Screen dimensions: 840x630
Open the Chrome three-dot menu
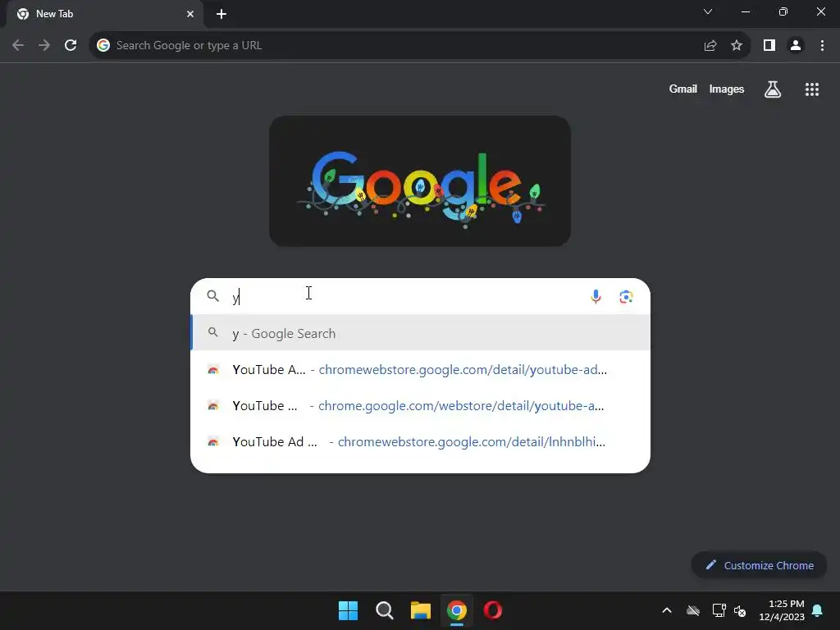tap(822, 46)
